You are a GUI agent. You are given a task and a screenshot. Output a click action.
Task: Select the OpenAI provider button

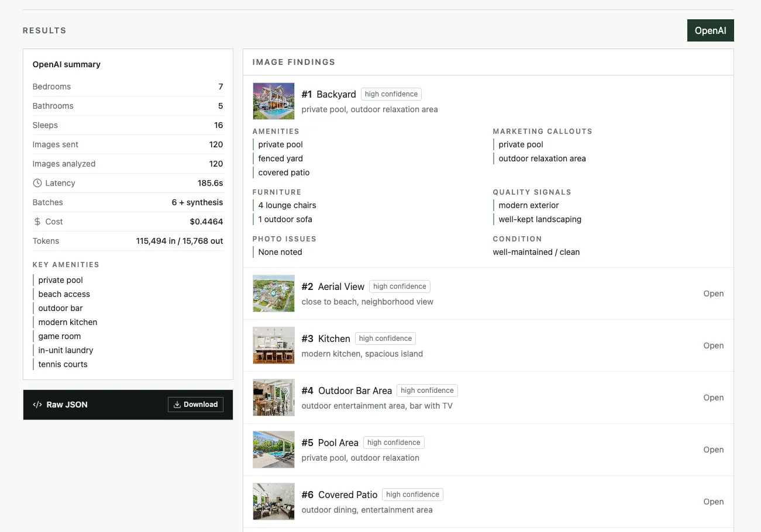[710, 30]
